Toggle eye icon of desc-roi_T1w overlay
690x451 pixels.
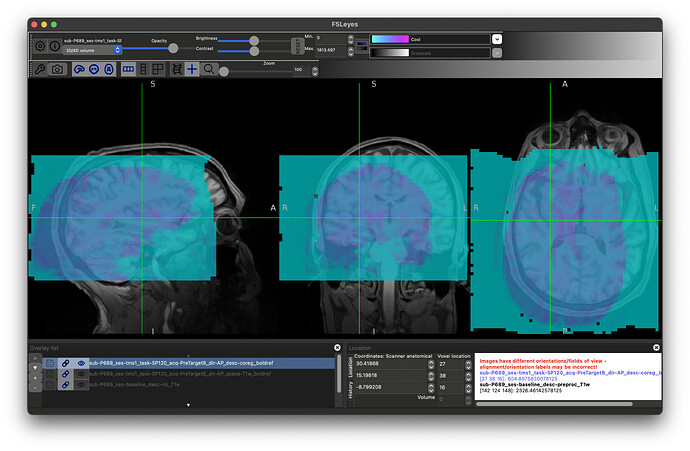tap(80, 384)
